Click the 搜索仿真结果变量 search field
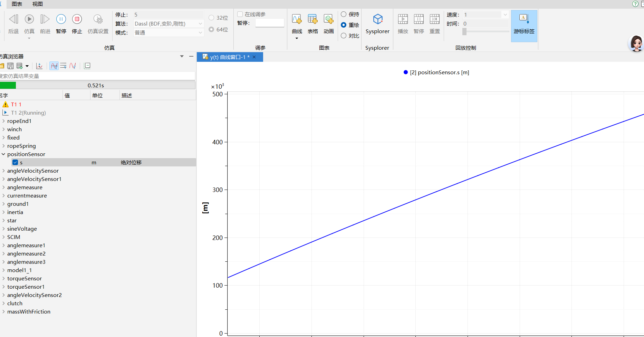Screen dimensions: 644x337 [97, 76]
